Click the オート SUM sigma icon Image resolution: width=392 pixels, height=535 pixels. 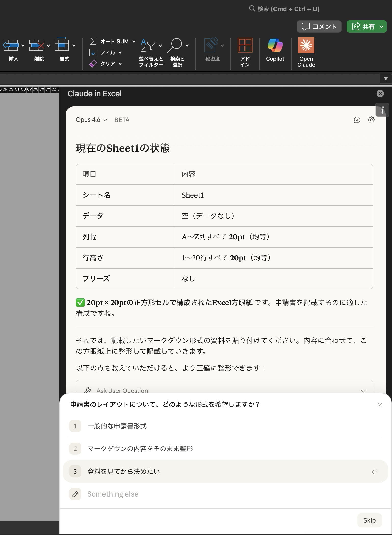[x=93, y=41]
